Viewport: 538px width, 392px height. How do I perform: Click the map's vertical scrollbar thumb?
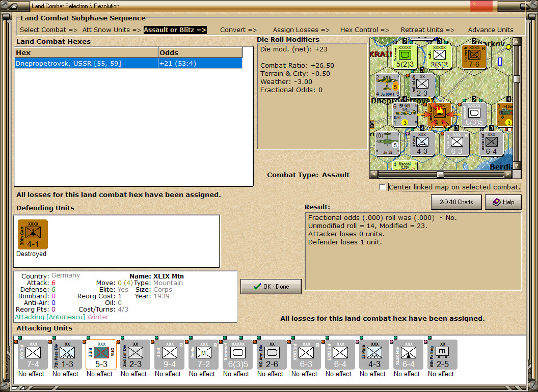517,79
